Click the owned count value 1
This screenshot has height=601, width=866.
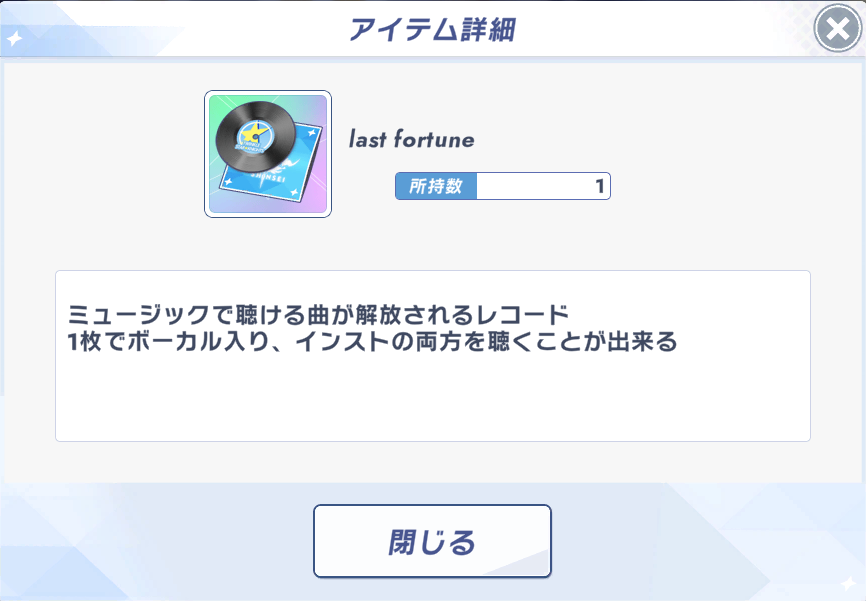599,187
